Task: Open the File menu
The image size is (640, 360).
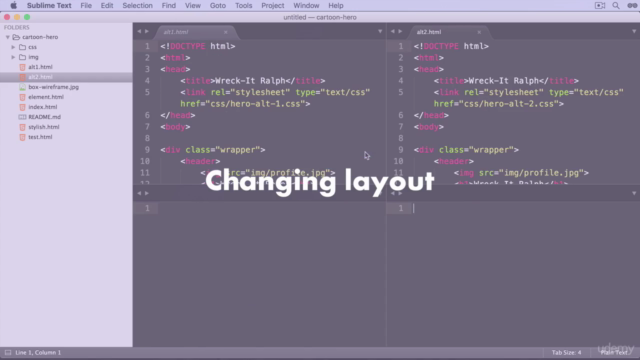Action: click(86, 5)
